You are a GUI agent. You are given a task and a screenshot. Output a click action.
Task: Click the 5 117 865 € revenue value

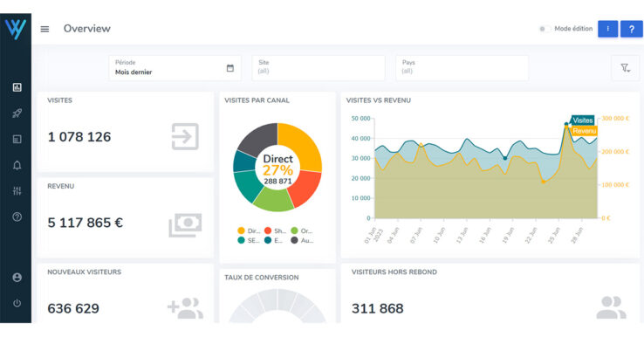(x=86, y=223)
